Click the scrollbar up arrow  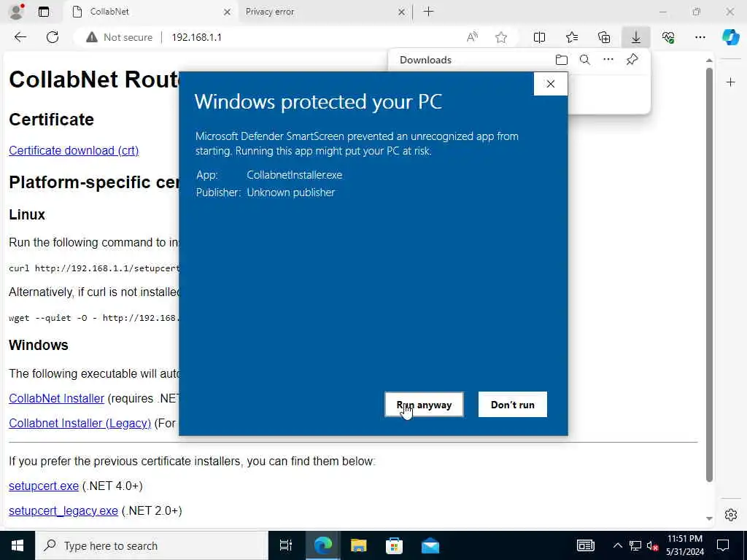pyautogui.click(x=709, y=61)
